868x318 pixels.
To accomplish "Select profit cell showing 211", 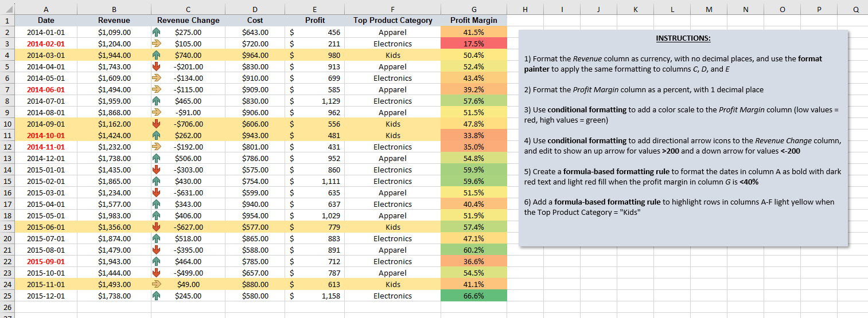I will point(315,44).
